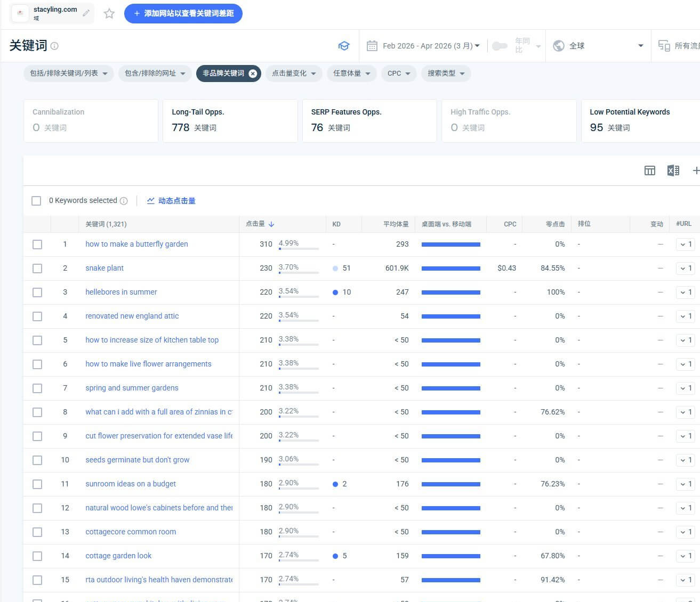700x602 pixels.
Task: Click the KD dot for hellebores in summer
Action: tap(335, 292)
